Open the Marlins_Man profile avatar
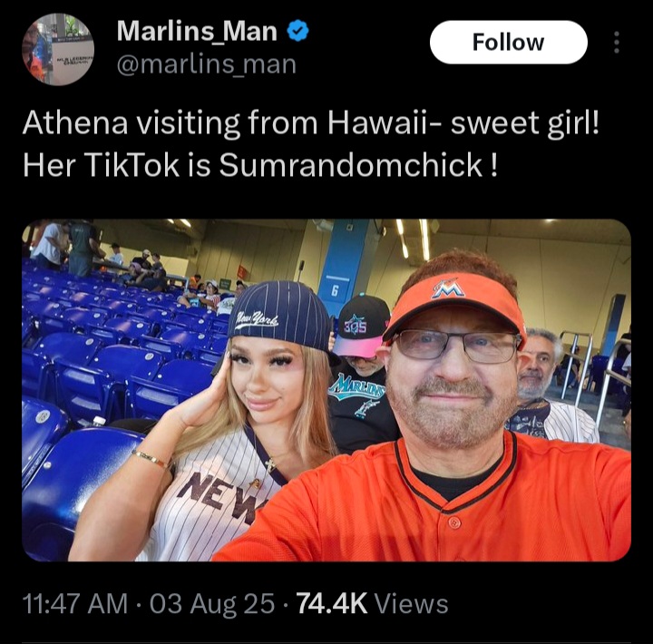Screen dimensions: 653x644 pos(58,49)
